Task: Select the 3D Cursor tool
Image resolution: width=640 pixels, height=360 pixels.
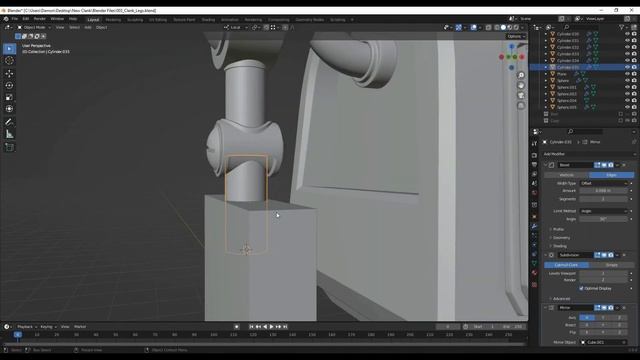Action: [9, 60]
